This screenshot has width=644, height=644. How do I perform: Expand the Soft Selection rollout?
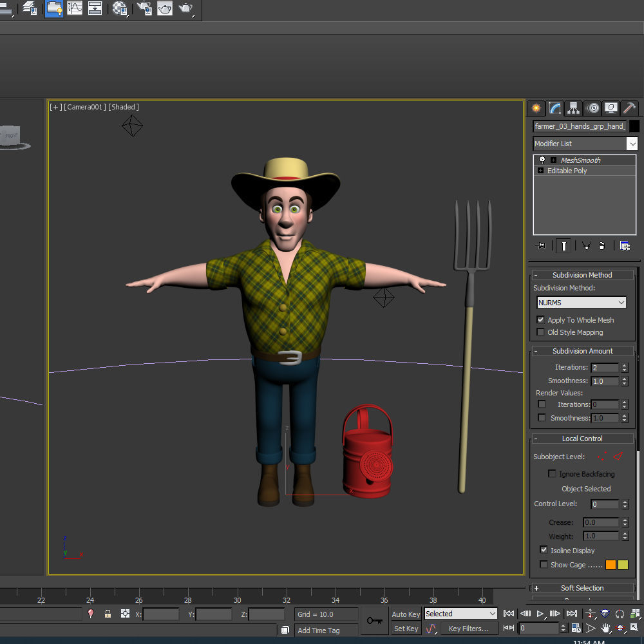582,588
